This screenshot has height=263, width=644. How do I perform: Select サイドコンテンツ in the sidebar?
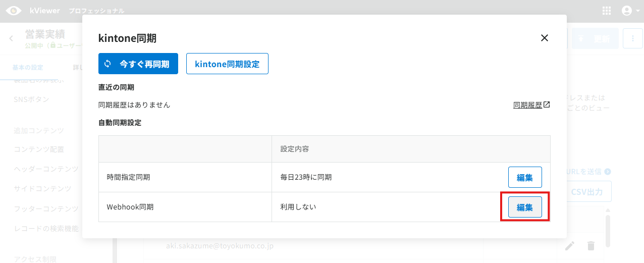click(x=42, y=189)
